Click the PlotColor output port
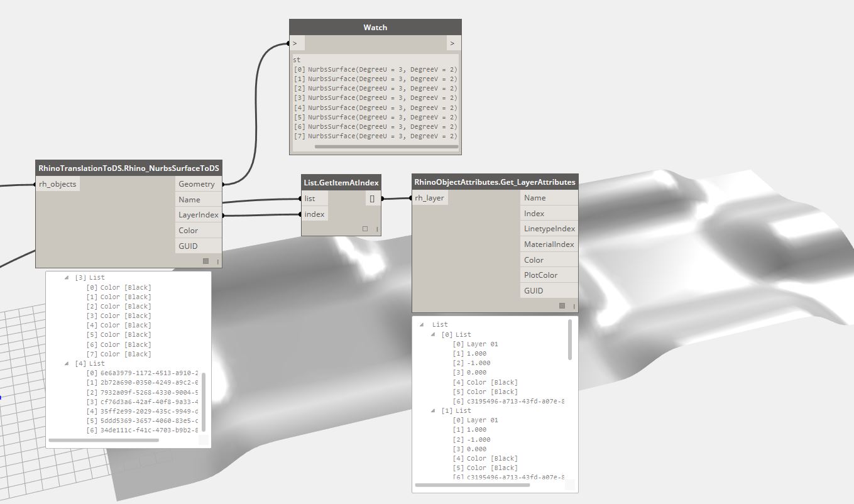 point(549,275)
